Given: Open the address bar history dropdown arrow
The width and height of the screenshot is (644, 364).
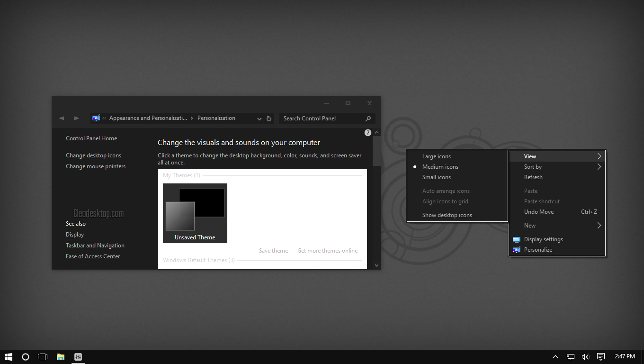Looking at the screenshot, I should (259, 118).
